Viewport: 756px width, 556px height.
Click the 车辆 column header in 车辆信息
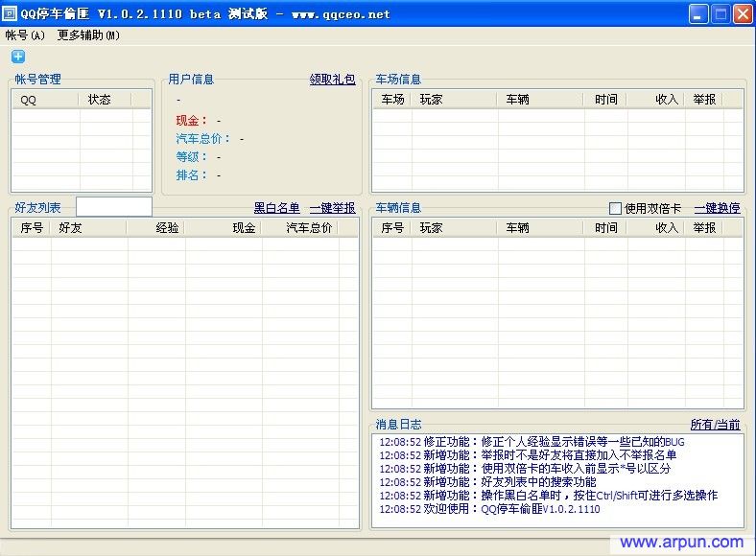tap(540, 228)
